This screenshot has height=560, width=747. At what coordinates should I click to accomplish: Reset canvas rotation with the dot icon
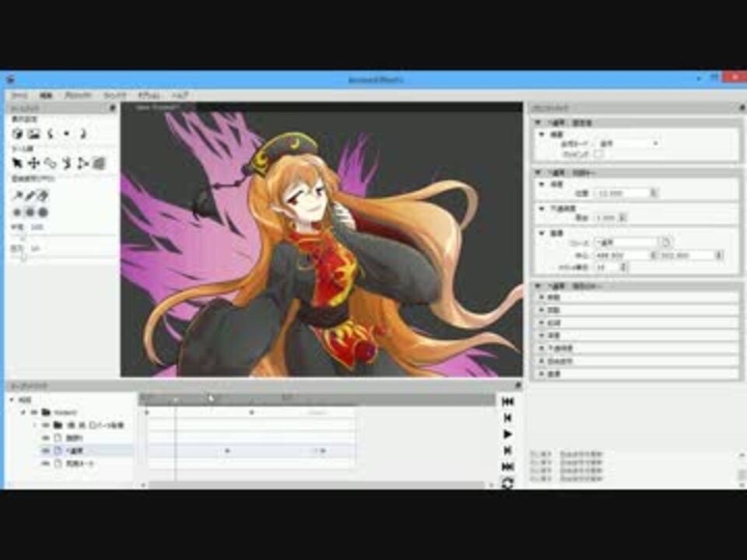click(67, 134)
